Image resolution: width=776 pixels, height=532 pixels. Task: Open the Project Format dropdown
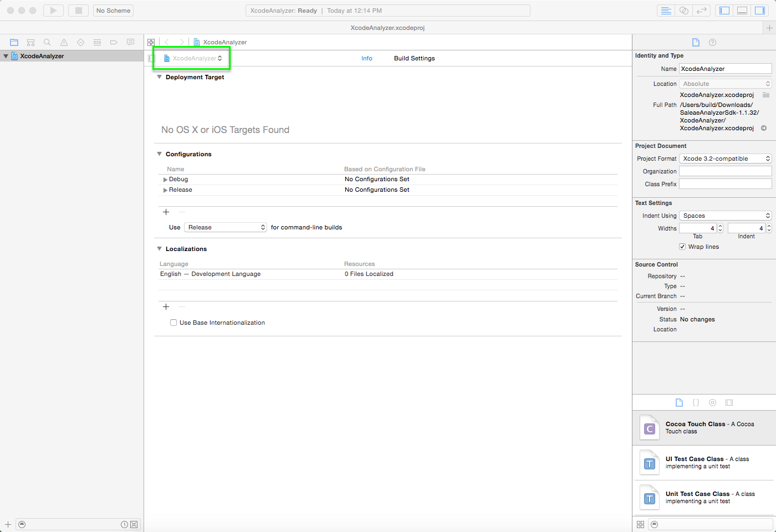[725, 158]
